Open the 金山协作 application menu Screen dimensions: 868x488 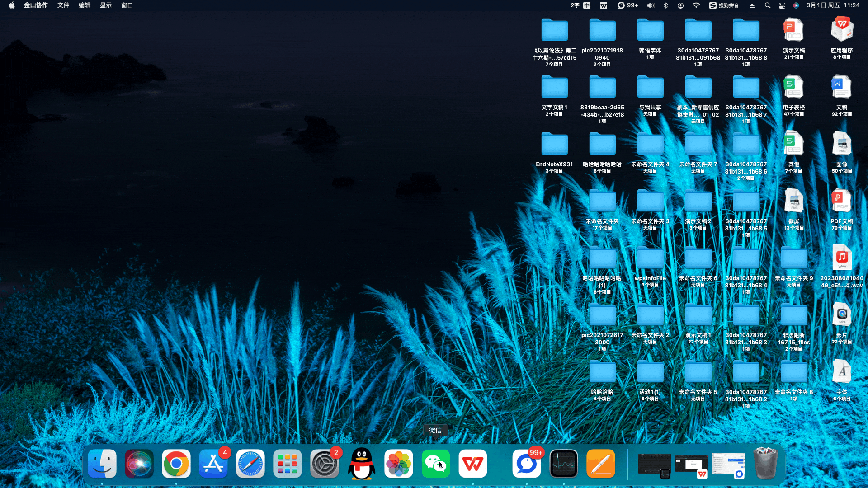coord(36,5)
